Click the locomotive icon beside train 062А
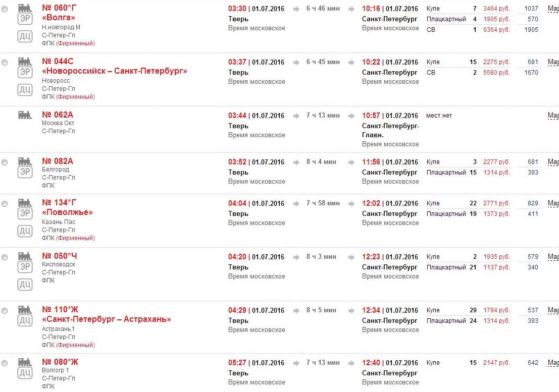Image resolution: width=559 pixels, height=392 pixels. (x=25, y=115)
